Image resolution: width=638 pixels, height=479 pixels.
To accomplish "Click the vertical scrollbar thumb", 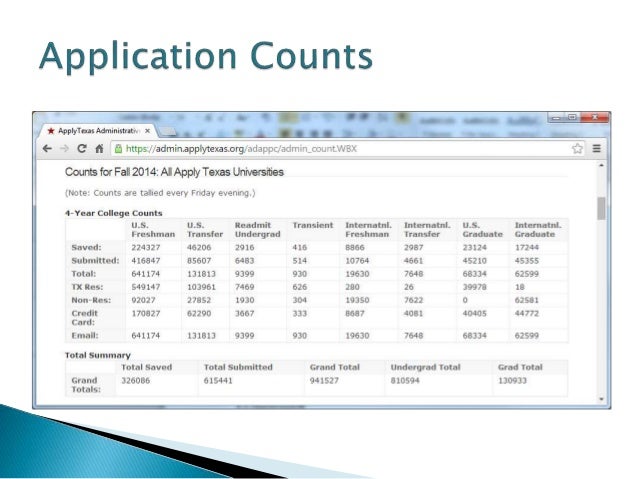I will [601, 208].
